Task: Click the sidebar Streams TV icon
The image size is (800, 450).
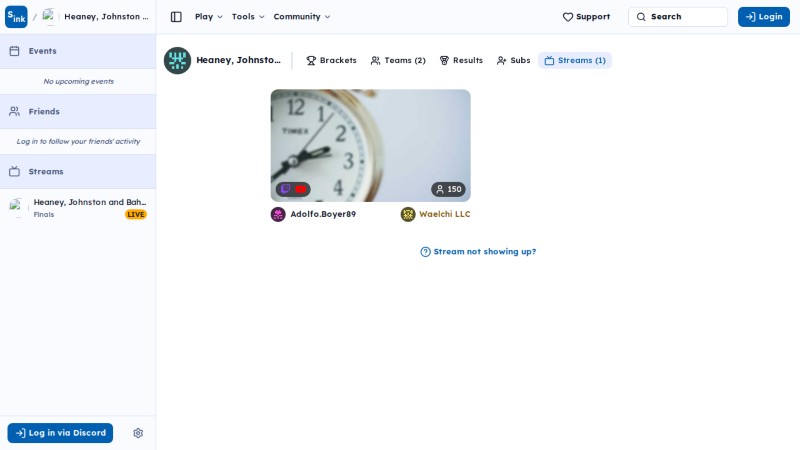Action: pos(14,171)
